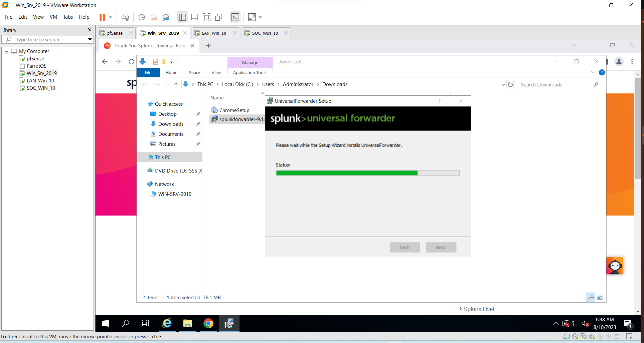Close the Win_Srv_2019 VM tab
The width and height of the screenshot is (644, 343).
coord(185,33)
